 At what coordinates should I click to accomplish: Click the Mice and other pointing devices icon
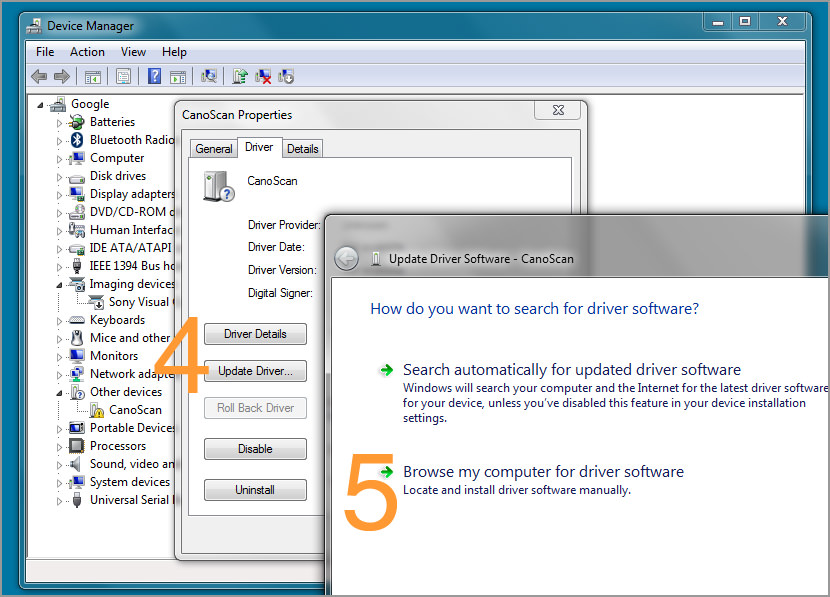77,338
